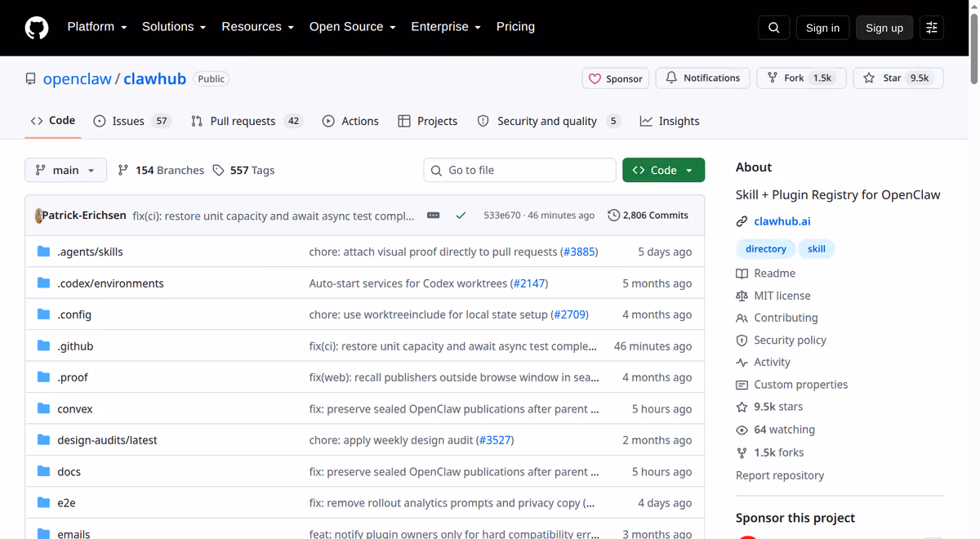The height and width of the screenshot is (539, 980).
Task: Click the tag icon beside 557 Tags
Action: pyautogui.click(x=218, y=170)
